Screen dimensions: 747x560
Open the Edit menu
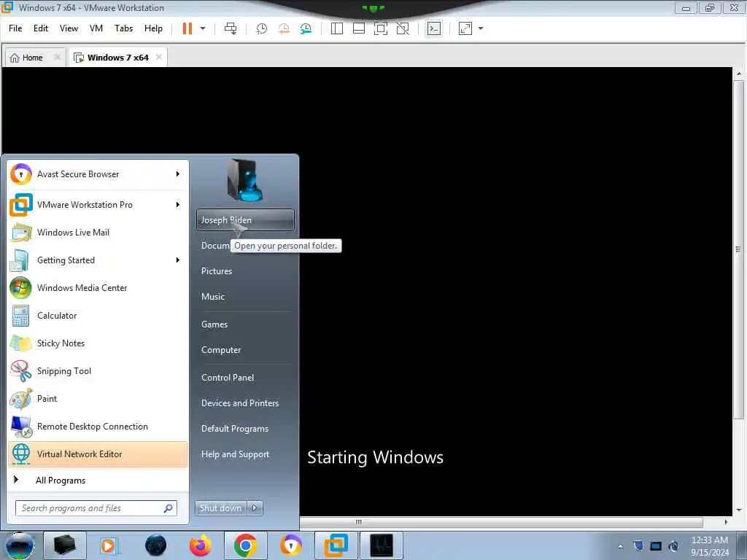click(x=41, y=28)
